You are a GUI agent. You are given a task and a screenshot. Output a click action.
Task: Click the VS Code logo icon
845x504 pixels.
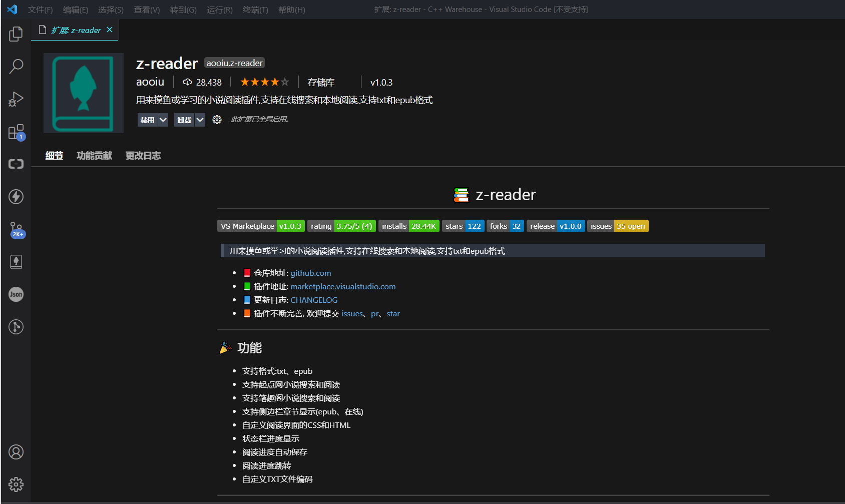[12, 10]
